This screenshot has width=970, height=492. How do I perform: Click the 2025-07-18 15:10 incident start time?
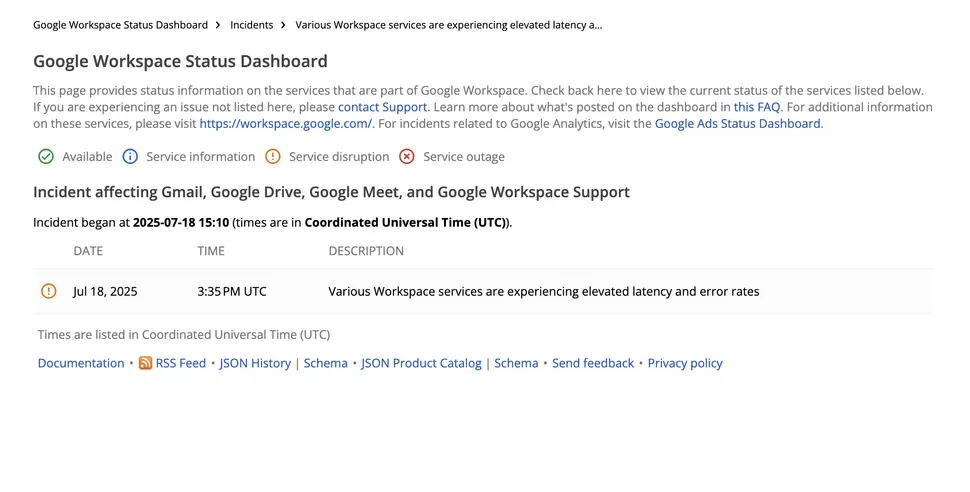(181, 222)
